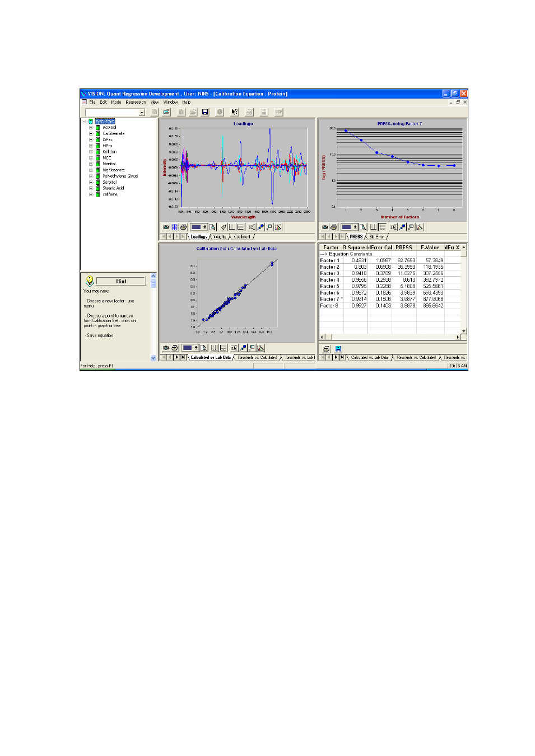Switch to the Coefficient tab
The width and height of the screenshot is (535, 756).
(243, 237)
